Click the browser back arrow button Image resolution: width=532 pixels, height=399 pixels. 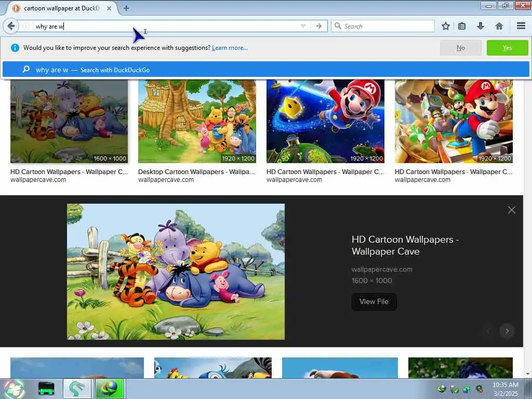[x=11, y=26]
